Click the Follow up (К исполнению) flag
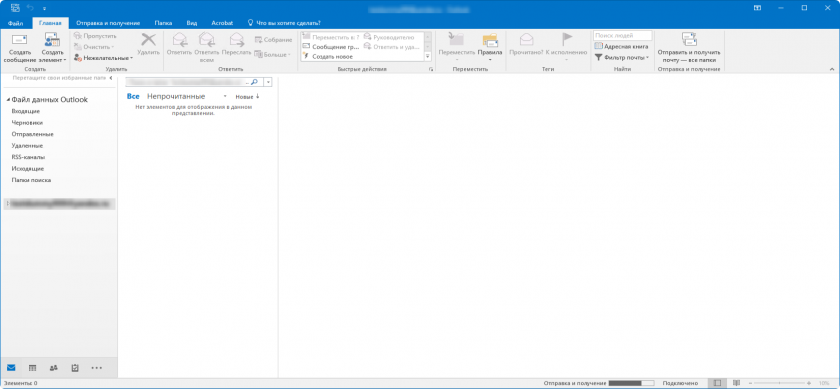Screen dimensions: 840x389 click(567, 40)
